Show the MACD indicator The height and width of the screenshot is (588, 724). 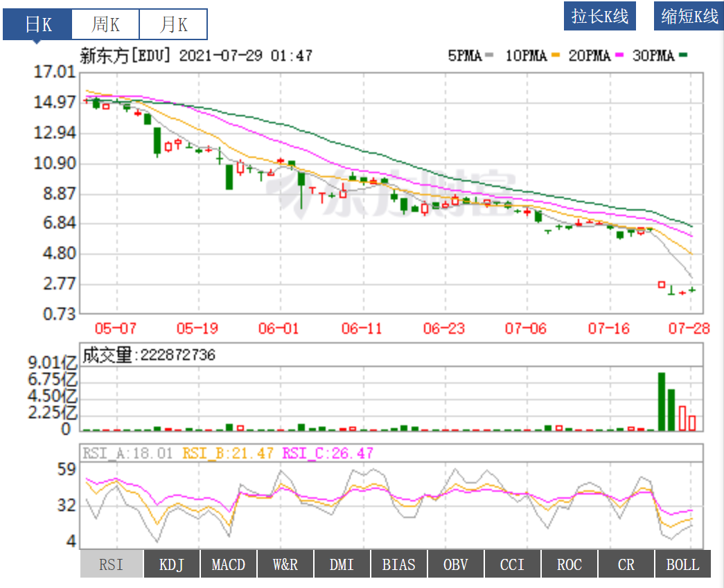tap(229, 564)
